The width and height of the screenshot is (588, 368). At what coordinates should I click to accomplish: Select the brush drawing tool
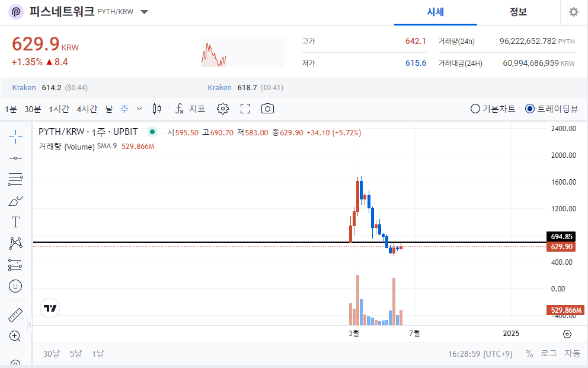click(15, 201)
